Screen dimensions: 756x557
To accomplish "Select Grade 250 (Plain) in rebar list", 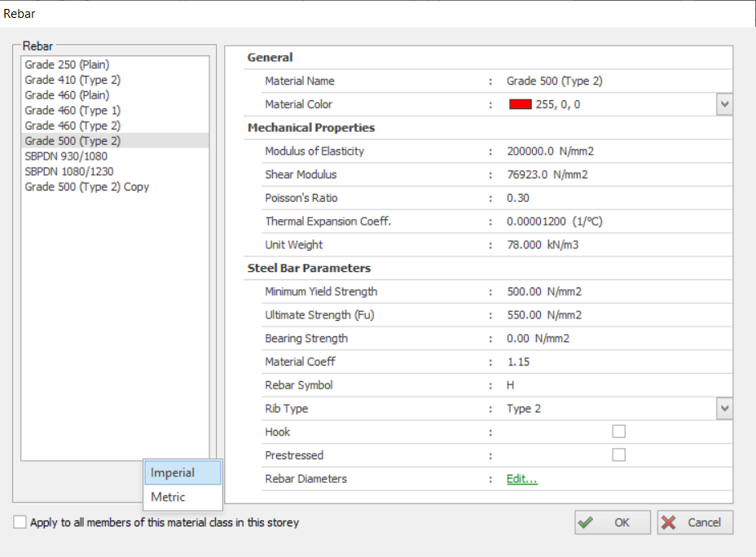I will coord(67,64).
